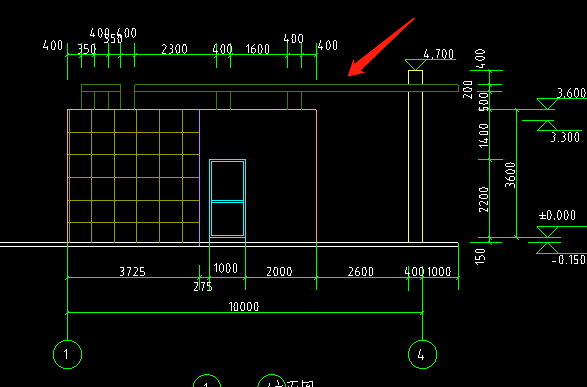Select axis bubble number 1
The height and width of the screenshot is (387, 587).
(67, 354)
